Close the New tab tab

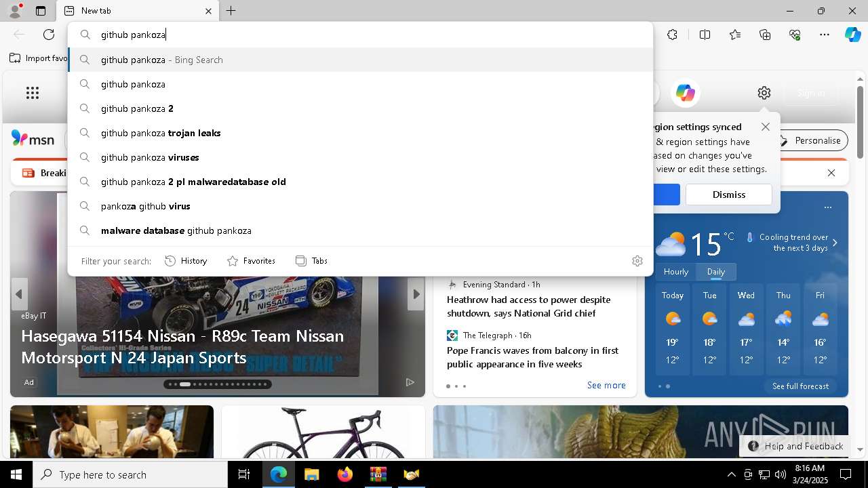pos(208,11)
